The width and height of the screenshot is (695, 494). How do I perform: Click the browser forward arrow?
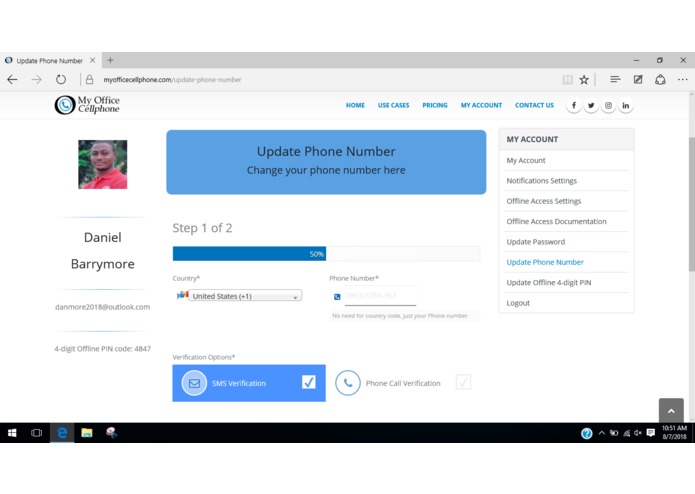coord(37,80)
